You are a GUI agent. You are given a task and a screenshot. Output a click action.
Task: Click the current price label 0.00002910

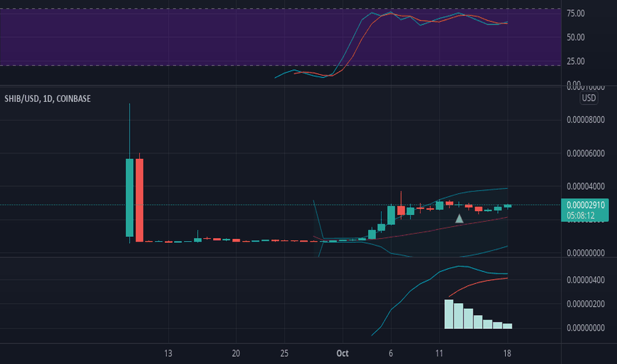(x=585, y=205)
